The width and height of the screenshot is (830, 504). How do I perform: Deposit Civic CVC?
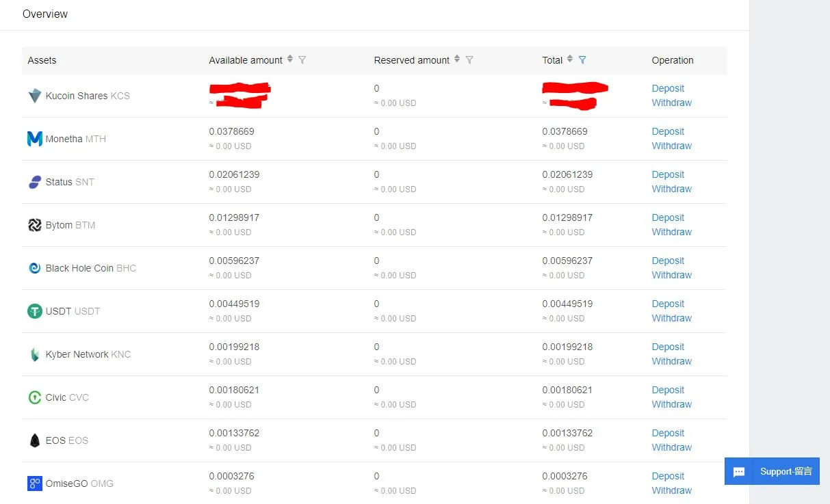click(x=668, y=390)
